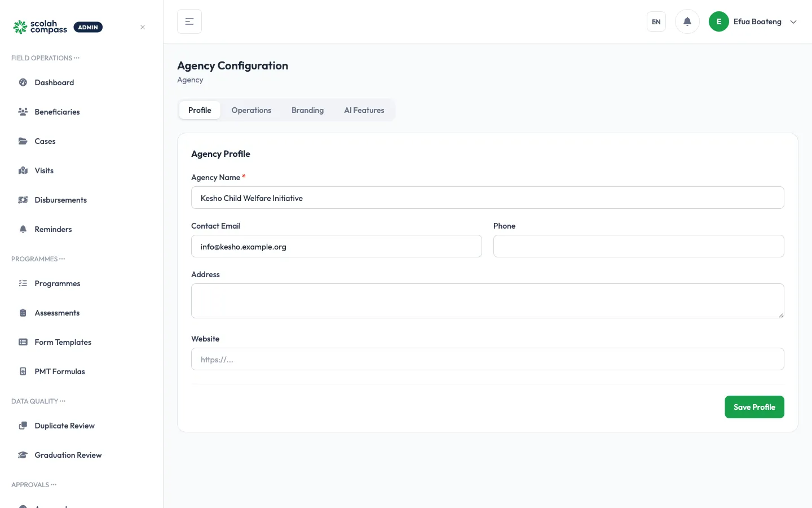Click the Agency Profile section title
Viewport: 812px width, 508px height.
pyautogui.click(x=220, y=154)
